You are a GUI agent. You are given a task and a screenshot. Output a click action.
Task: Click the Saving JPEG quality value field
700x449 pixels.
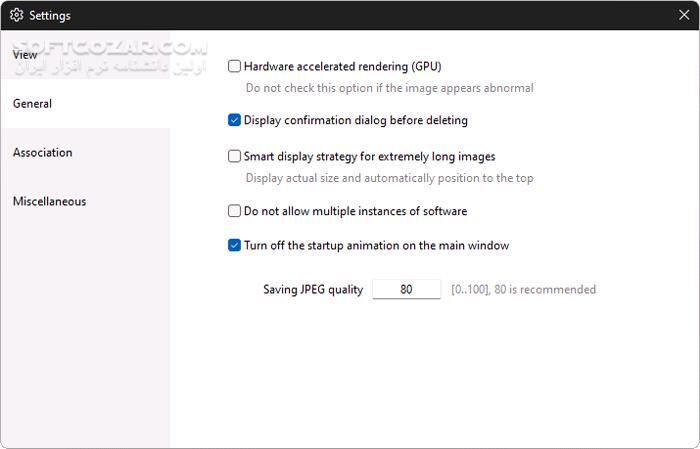[406, 290]
